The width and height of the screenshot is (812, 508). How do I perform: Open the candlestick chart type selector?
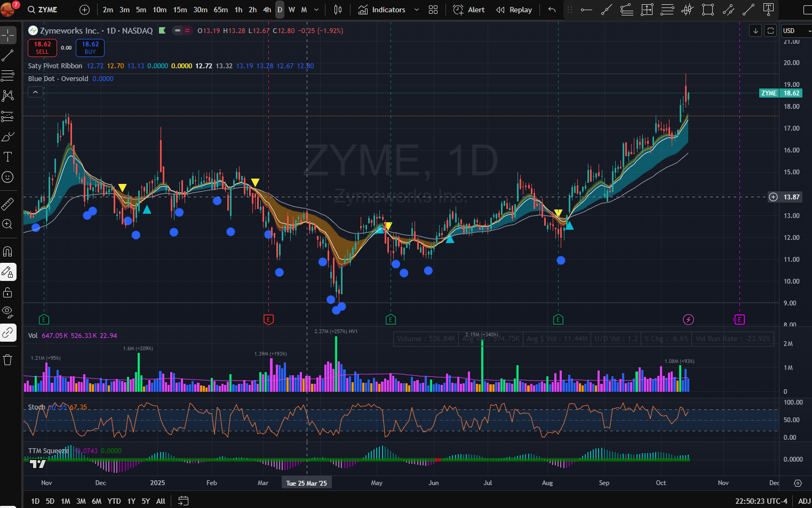(338, 10)
